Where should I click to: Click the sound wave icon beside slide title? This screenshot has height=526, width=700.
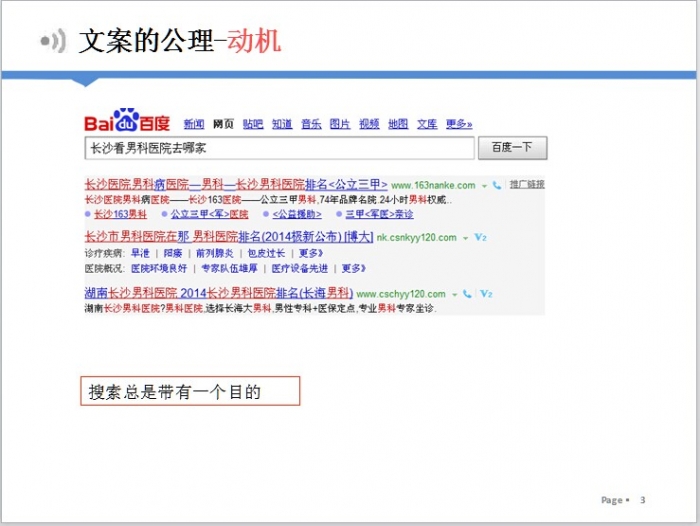[53, 41]
